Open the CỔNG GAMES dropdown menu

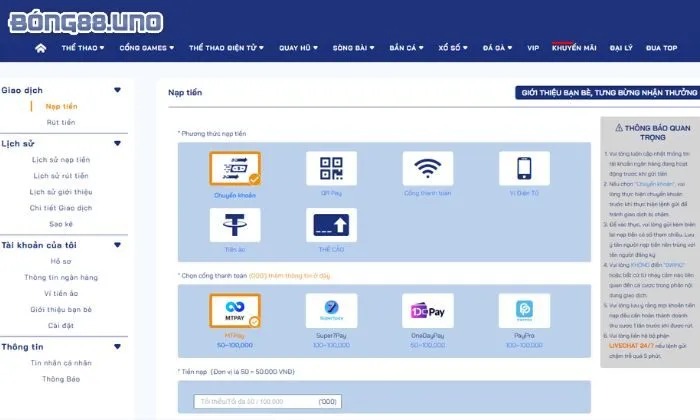[146, 48]
